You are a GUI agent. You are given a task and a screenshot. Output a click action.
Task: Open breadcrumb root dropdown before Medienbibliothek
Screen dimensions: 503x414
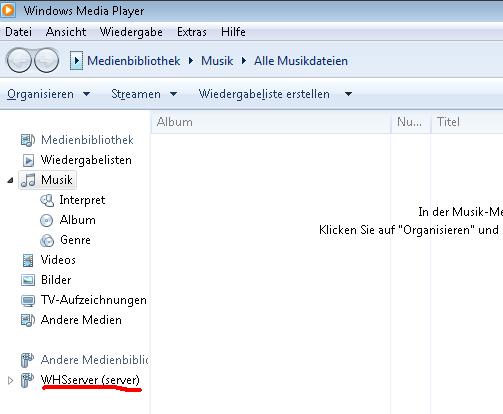[76, 61]
